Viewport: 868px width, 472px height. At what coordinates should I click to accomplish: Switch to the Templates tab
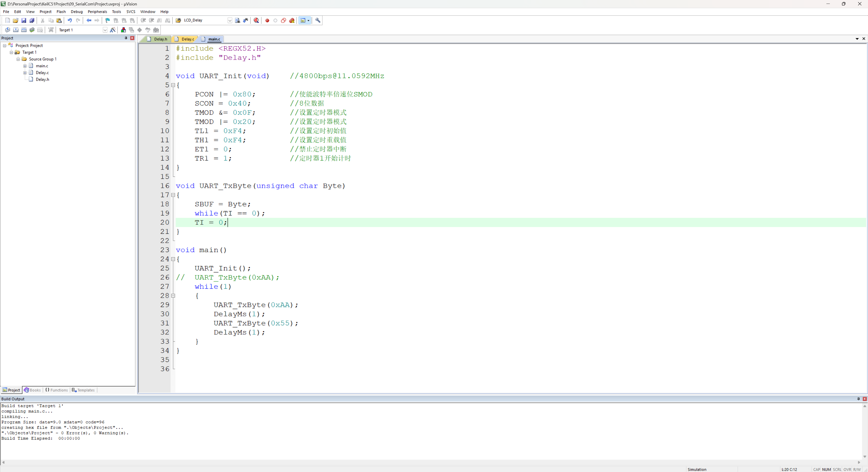pyautogui.click(x=83, y=390)
